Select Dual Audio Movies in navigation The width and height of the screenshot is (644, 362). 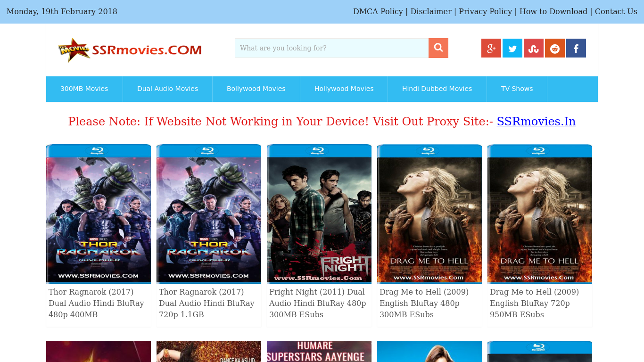coord(167,89)
